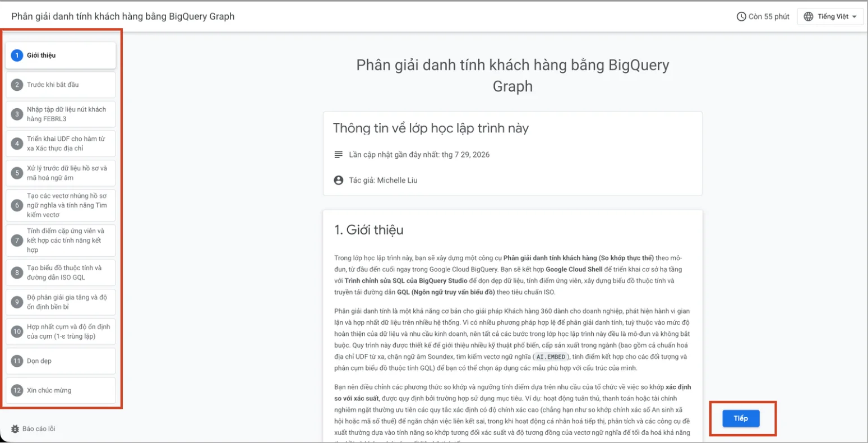Screen dimensions: 868x443
Task: Select step 1 Giới thiệu
Action: pos(61,56)
